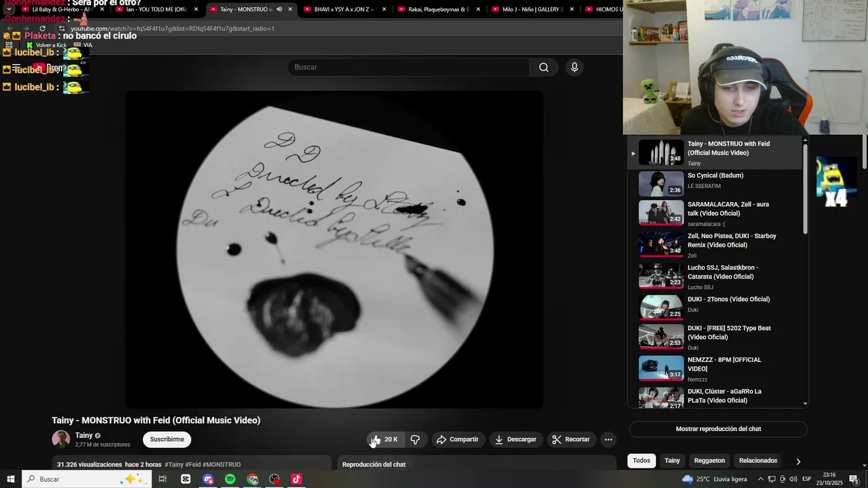Select the Tainy filter chip
The image size is (868, 488).
click(x=672, y=461)
